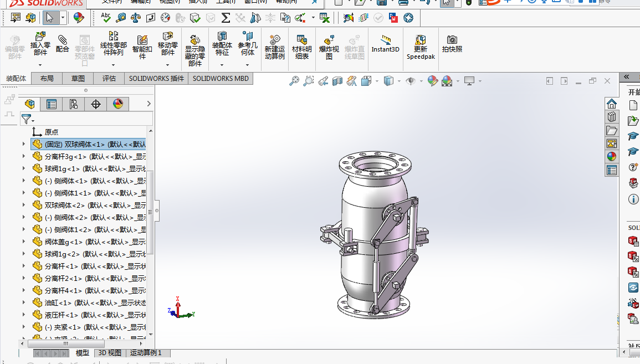Image resolution: width=640 pixels, height=364 pixels.
Task: Open ConfigurationManager tab icon
Action: [x=74, y=104]
